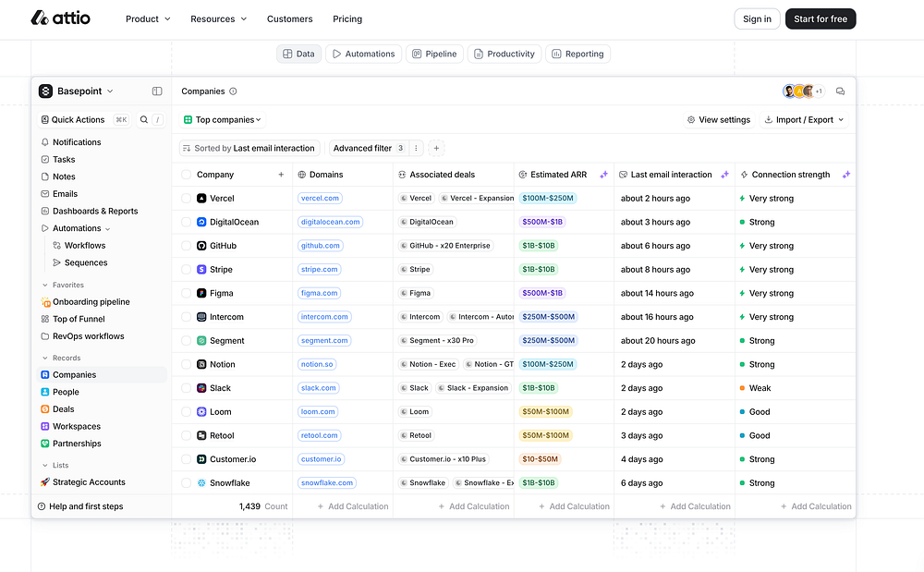Expand the Top companies view dropdown

click(223, 120)
